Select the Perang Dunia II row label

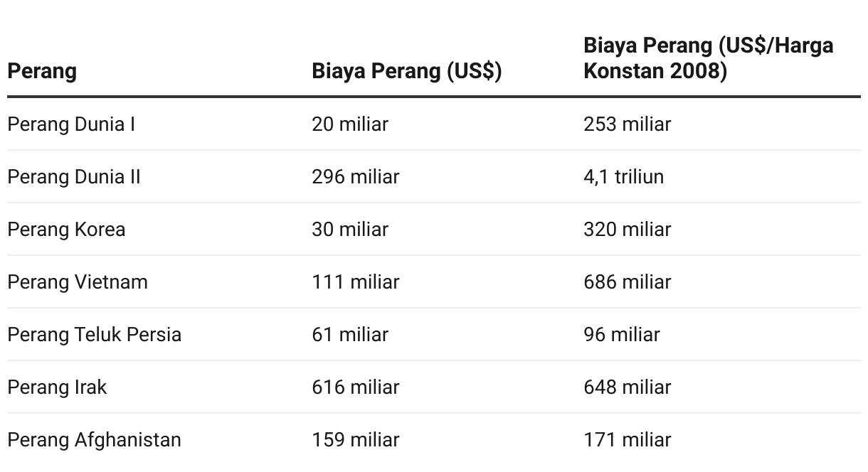point(74,177)
